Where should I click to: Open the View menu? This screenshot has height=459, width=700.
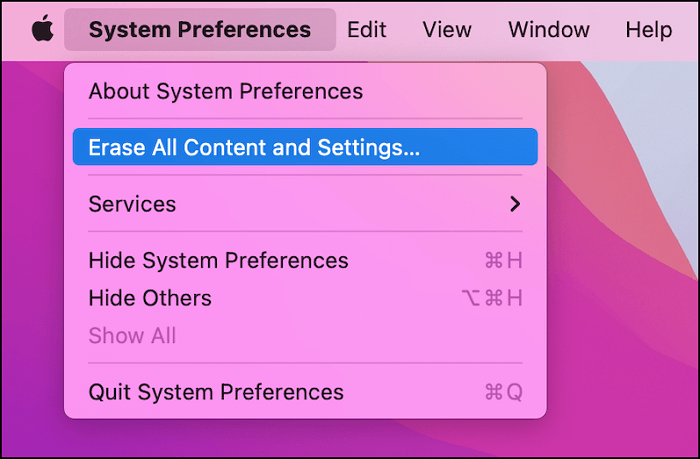point(447,30)
